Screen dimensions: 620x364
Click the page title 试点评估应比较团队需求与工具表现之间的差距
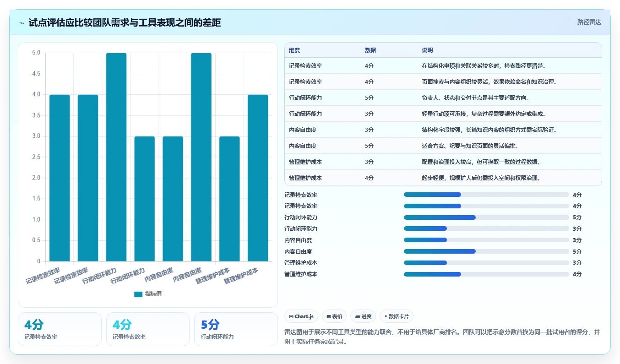point(125,22)
